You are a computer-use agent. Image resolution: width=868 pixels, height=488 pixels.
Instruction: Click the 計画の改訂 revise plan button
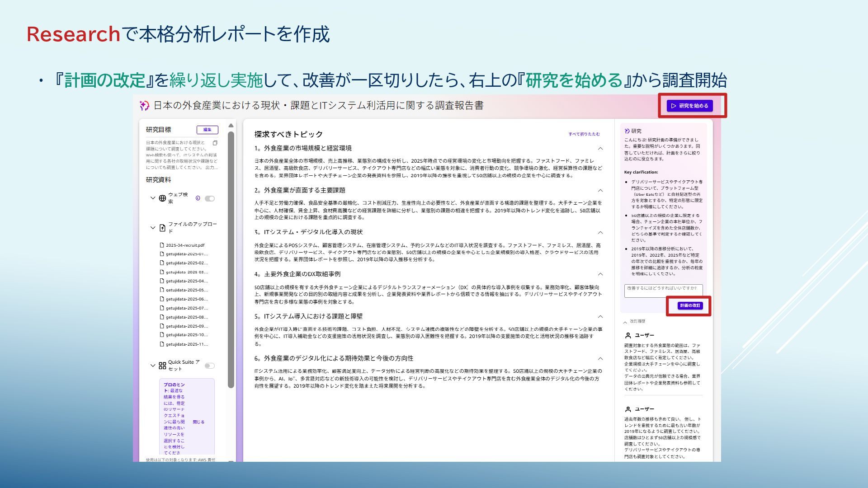(690, 305)
